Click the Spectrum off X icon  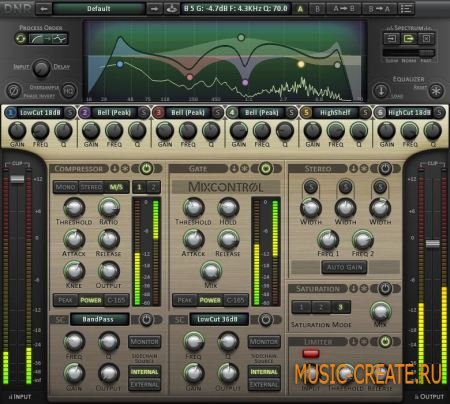tap(426, 39)
